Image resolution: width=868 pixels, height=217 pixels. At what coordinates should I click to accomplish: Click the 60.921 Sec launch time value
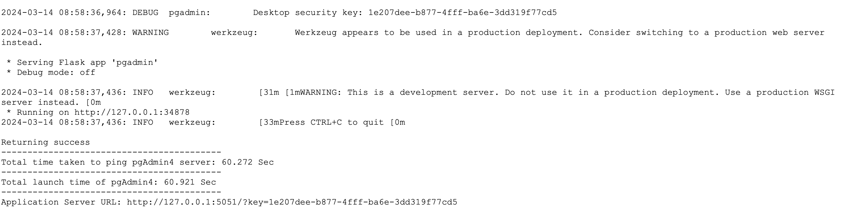tap(190, 182)
